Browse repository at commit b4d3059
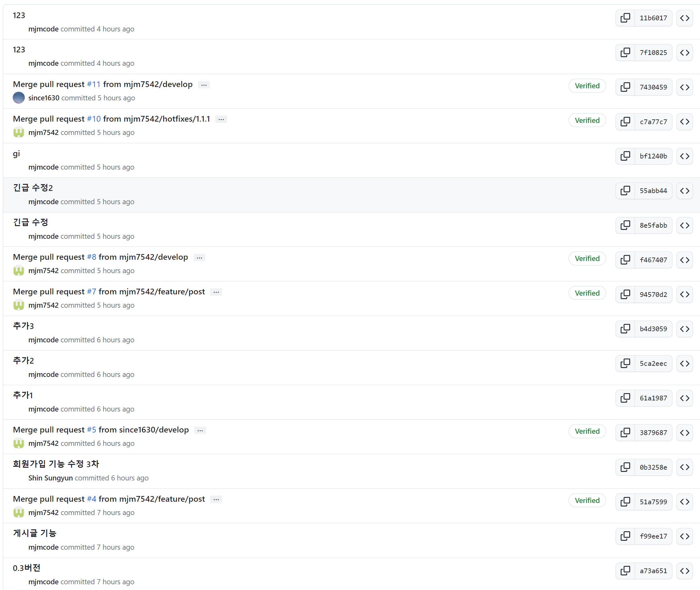This screenshot has width=700, height=590. click(x=684, y=329)
